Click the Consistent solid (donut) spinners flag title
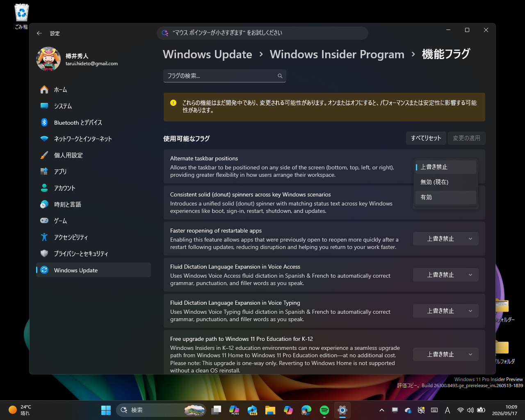525x420 pixels. (x=250, y=194)
